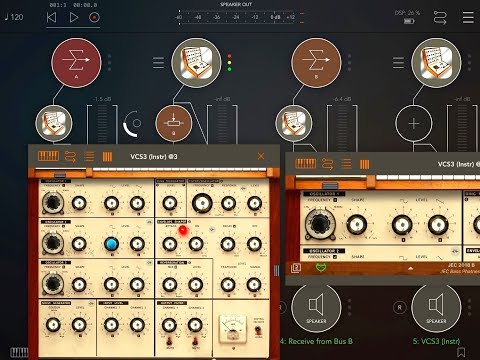The height and width of the screenshot is (360, 480).
Task: Start playback with the play button
Action: [74, 17]
